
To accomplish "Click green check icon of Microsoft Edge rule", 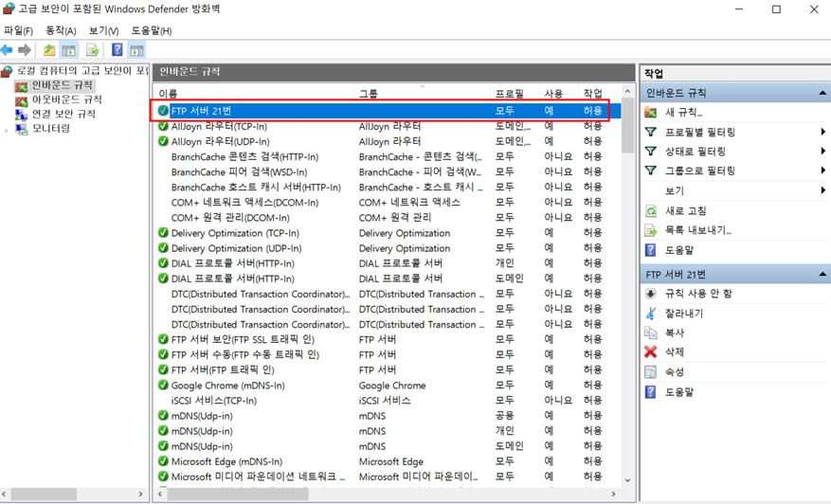I will click(x=163, y=461).
